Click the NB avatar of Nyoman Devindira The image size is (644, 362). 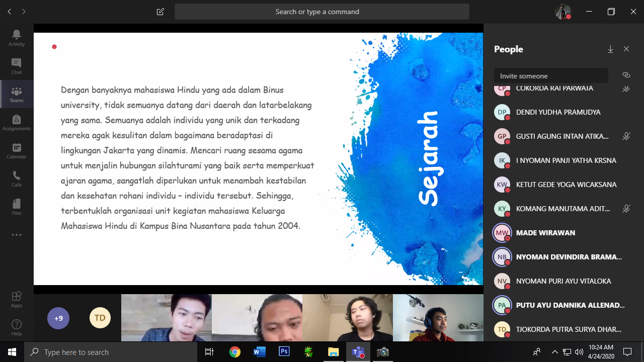coord(502,257)
